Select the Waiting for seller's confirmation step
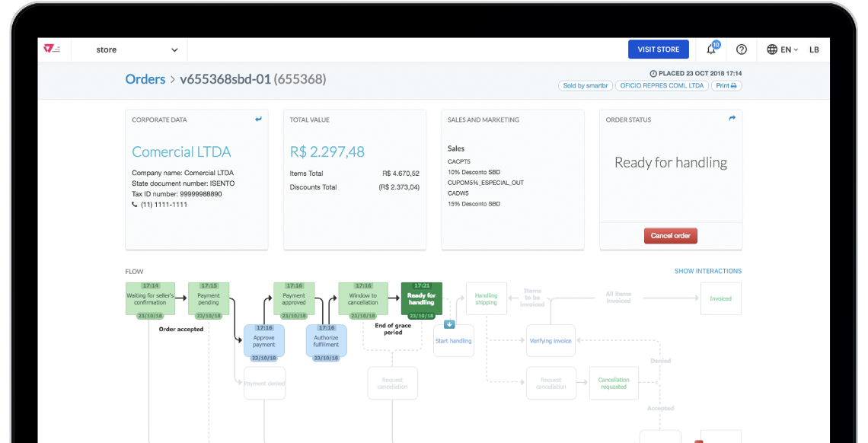 coord(150,298)
